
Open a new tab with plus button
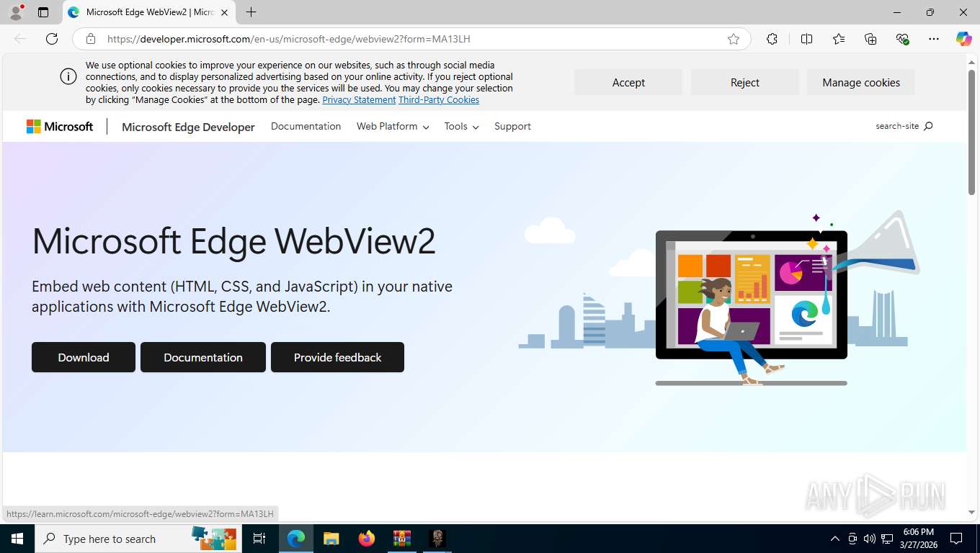coord(251,12)
